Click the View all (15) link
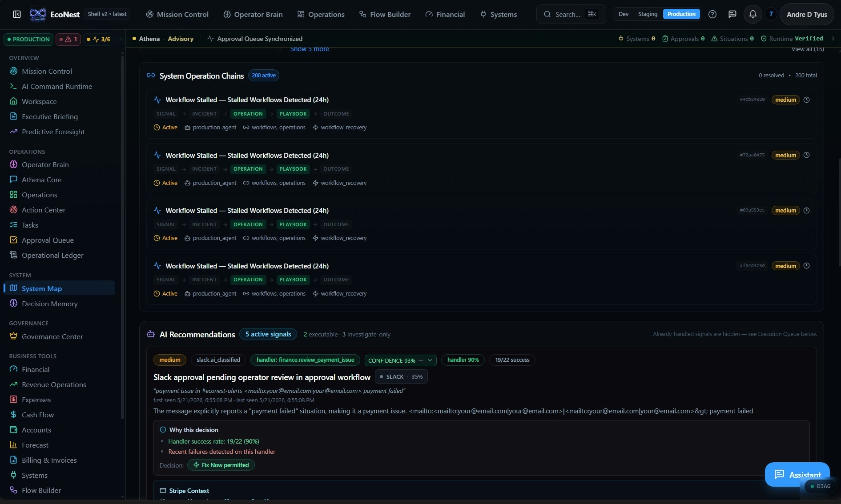The width and height of the screenshot is (841, 504). pyautogui.click(x=808, y=49)
